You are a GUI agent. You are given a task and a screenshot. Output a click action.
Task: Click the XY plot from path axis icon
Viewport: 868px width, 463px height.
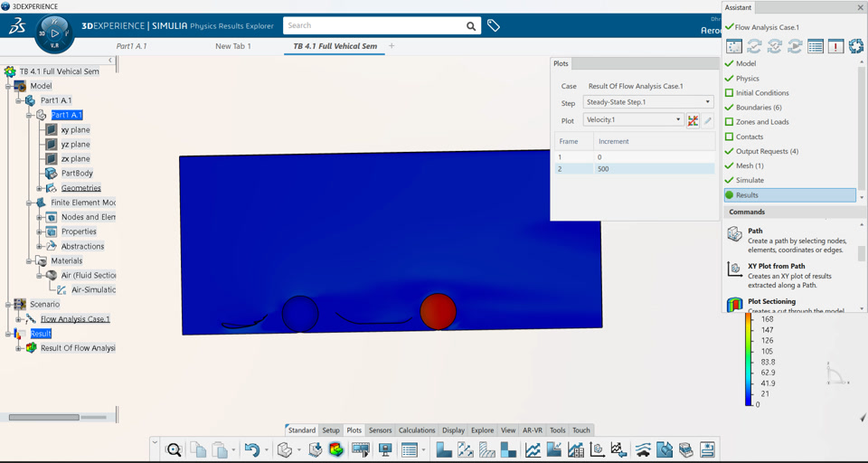(x=598, y=449)
